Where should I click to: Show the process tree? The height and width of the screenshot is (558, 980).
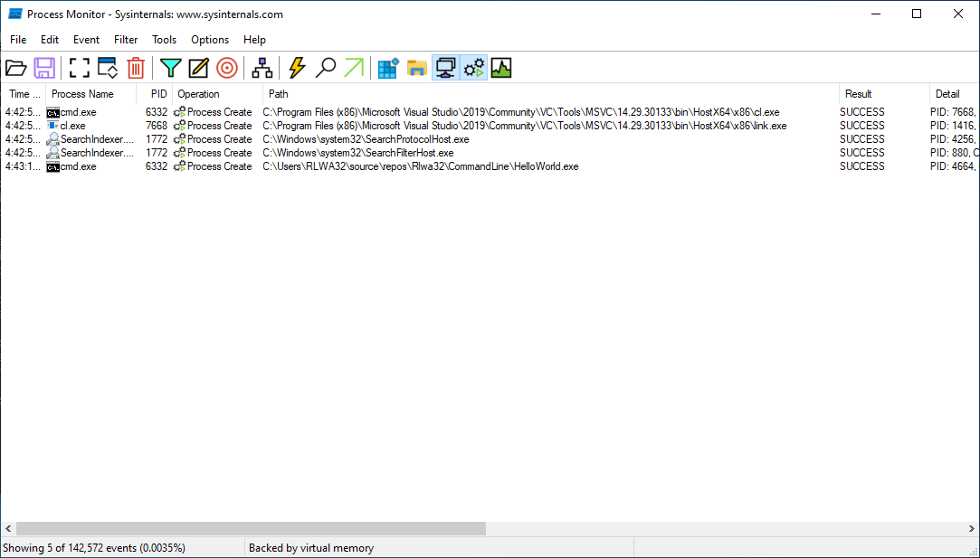(262, 67)
